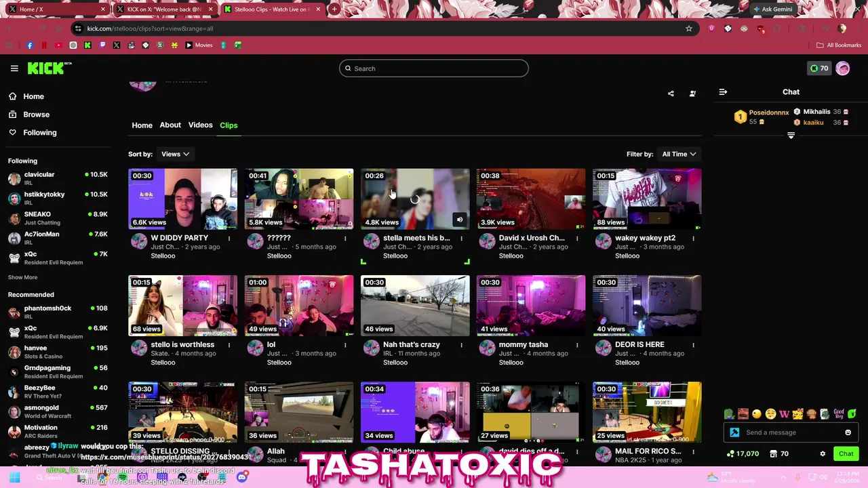Open clavicular's live channel in Following
Image resolution: width=868 pixels, height=488 pixels.
[58, 178]
